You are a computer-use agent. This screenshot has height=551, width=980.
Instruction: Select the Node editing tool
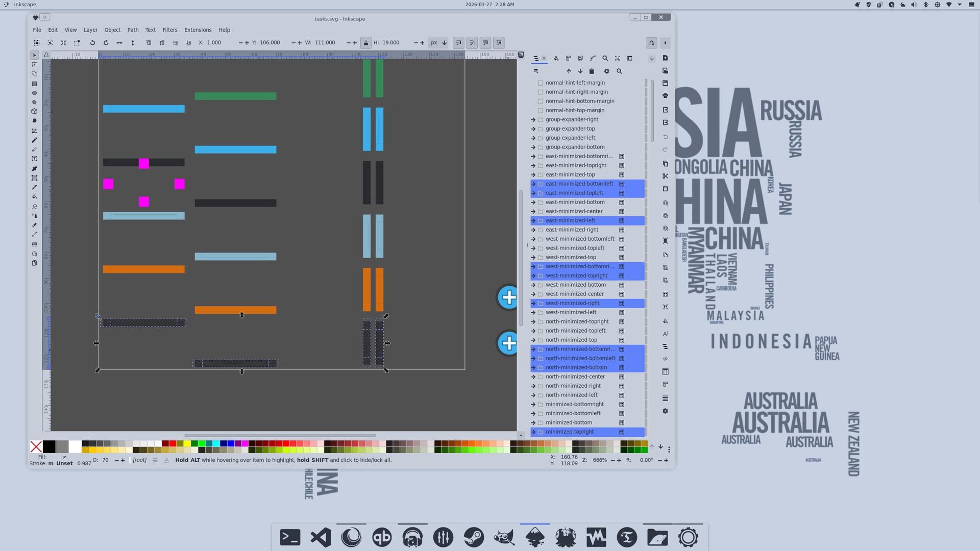click(x=34, y=65)
